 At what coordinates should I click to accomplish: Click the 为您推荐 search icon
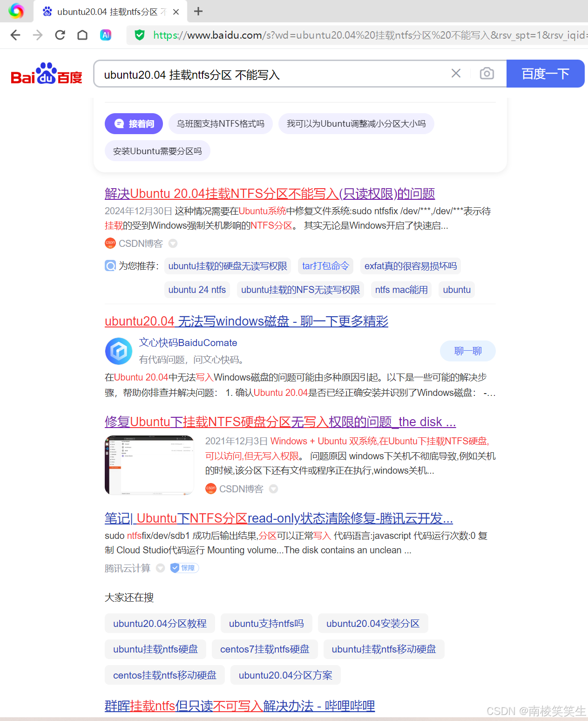(x=110, y=266)
